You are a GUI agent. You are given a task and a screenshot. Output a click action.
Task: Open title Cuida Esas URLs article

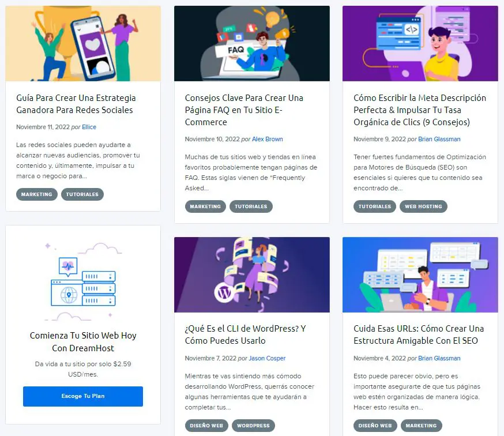[x=419, y=334]
